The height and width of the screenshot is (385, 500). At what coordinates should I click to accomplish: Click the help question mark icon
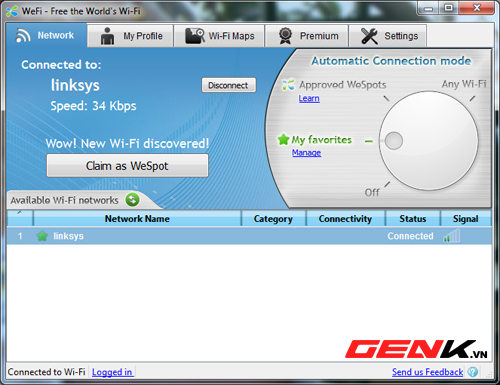tap(473, 372)
